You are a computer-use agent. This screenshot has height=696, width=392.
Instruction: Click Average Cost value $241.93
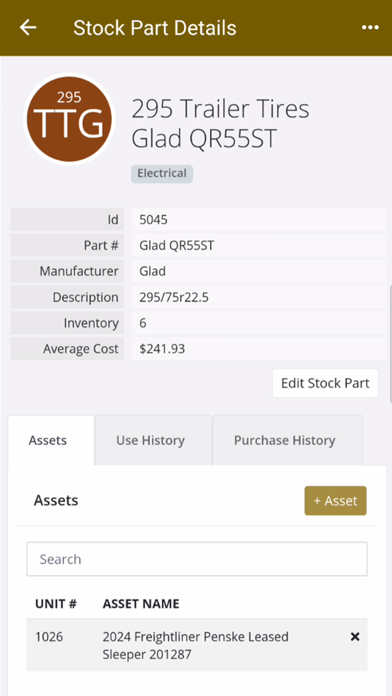[162, 349]
